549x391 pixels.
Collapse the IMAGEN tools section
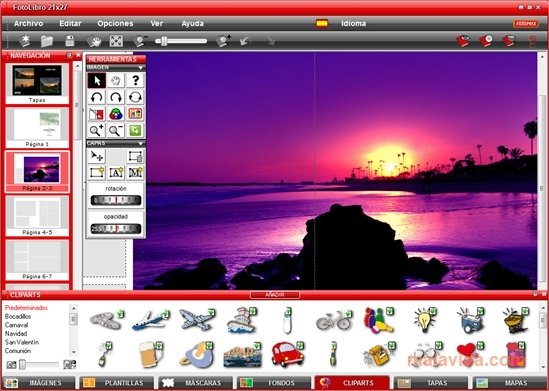tap(141, 68)
